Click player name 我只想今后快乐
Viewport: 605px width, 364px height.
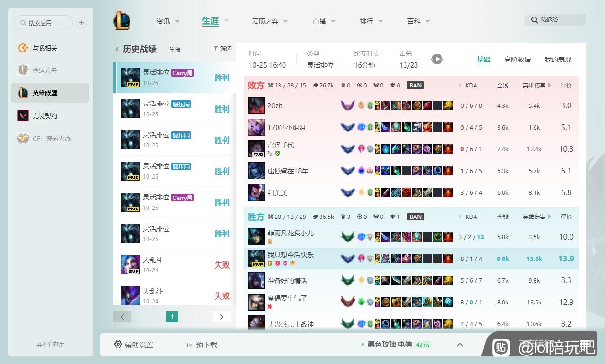[291, 255]
